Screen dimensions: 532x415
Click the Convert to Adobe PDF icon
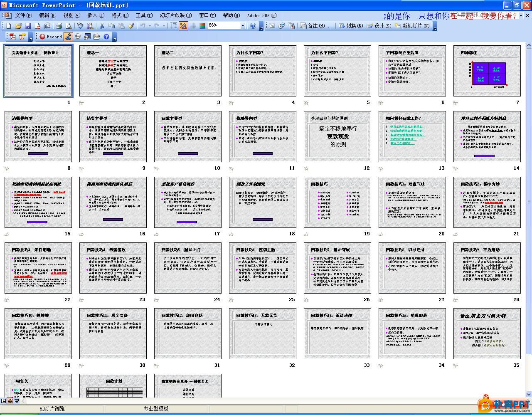coord(12,37)
